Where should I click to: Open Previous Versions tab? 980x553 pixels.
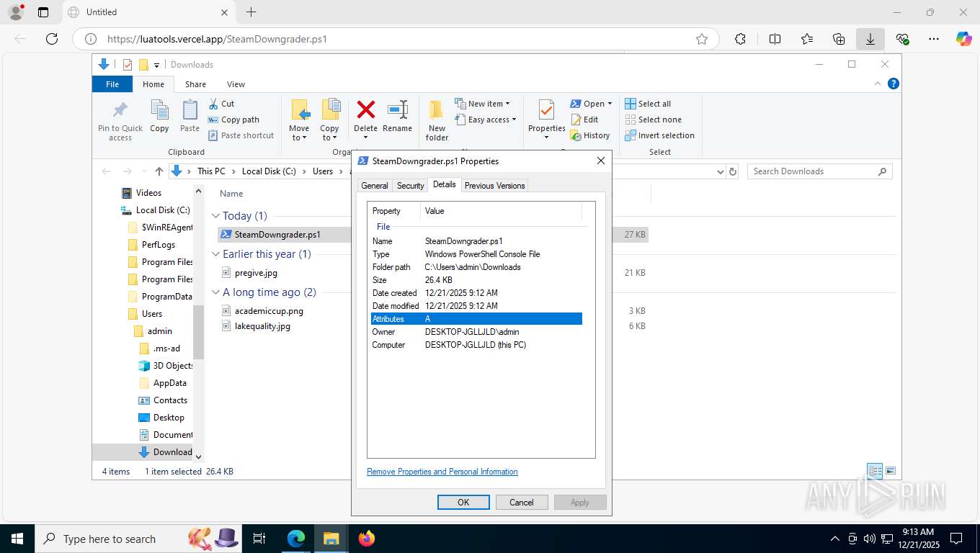tap(494, 186)
